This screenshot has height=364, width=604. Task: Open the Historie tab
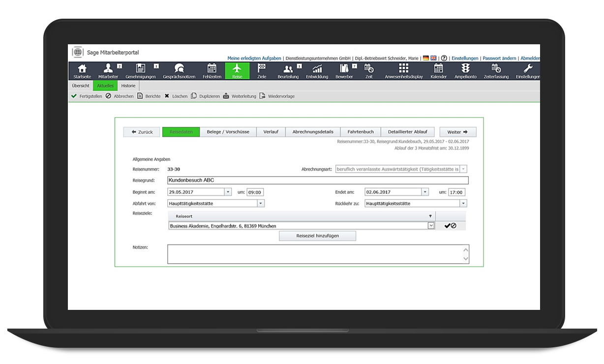[128, 85]
